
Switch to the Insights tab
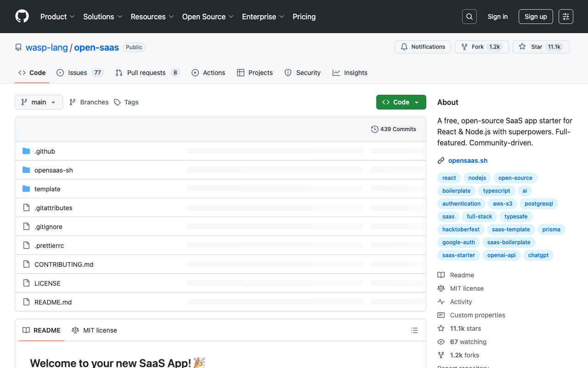350,73
